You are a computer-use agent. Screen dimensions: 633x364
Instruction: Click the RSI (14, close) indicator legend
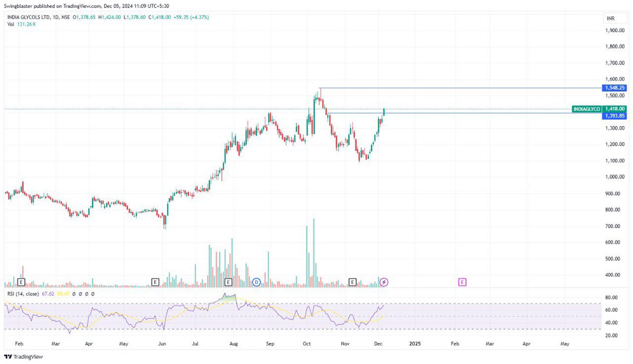(x=24, y=294)
